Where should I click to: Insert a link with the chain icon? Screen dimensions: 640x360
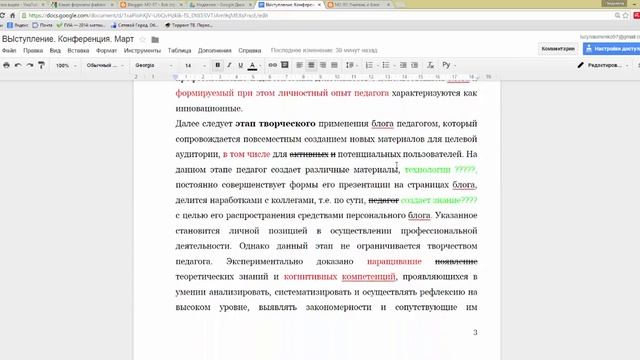(x=272, y=65)
